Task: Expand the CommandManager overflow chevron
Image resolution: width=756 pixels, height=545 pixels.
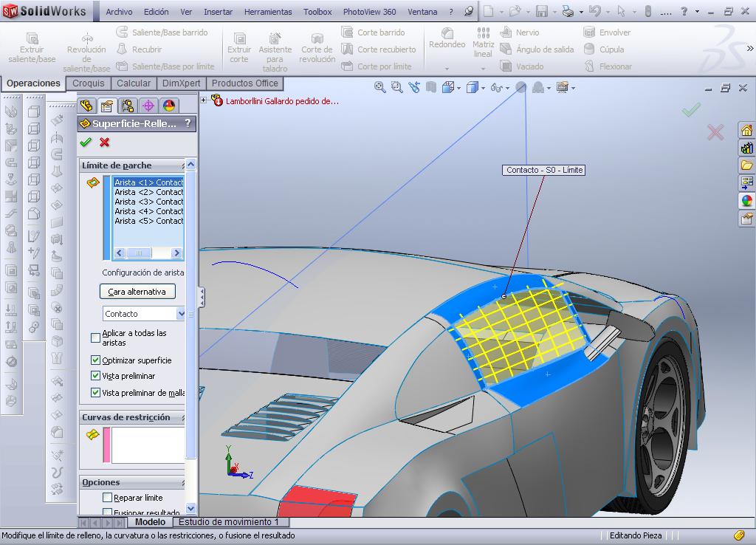Action: pos(750,48)
